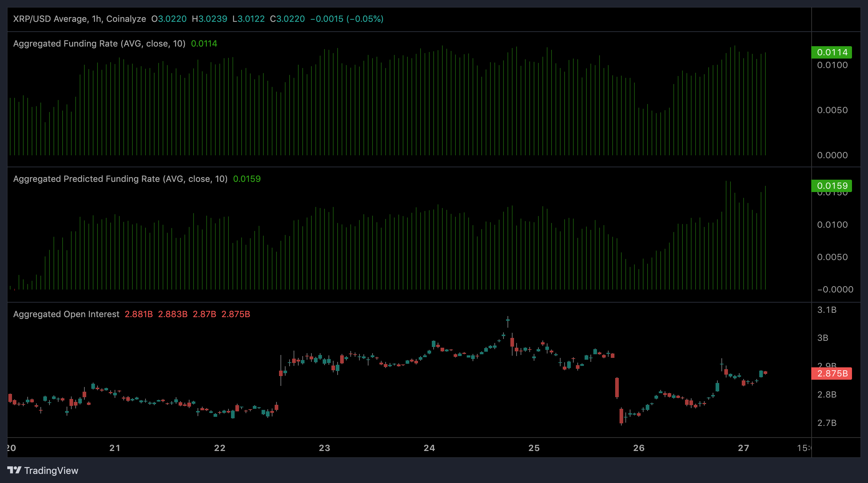Image resolution: width=868 pixels, height=483 pixels.
Task: Click date label 25 on time axis
Action: (x=534, y=448)
